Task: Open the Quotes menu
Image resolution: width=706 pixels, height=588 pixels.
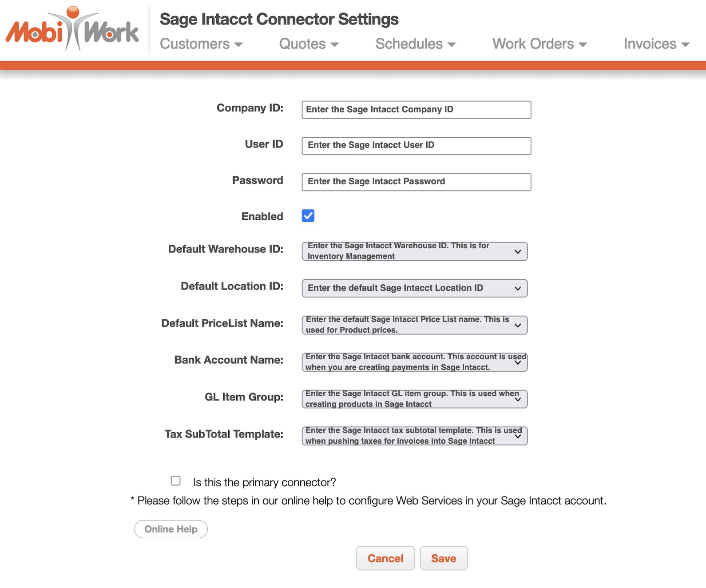Action: tap(309, 44)
